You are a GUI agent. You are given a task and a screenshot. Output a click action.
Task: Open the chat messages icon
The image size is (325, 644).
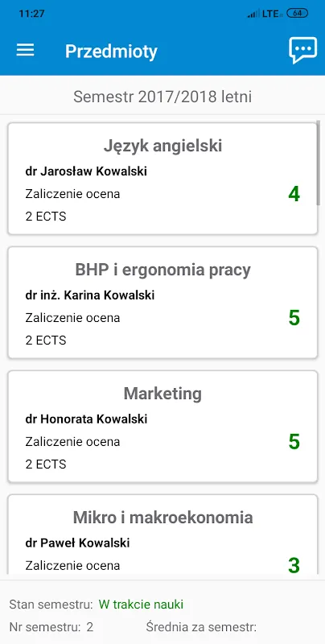click(302, 51)
